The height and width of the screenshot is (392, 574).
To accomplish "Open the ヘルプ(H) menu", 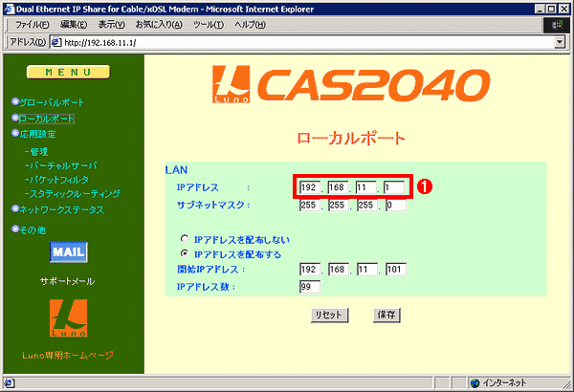I will (x=250, y=25).
